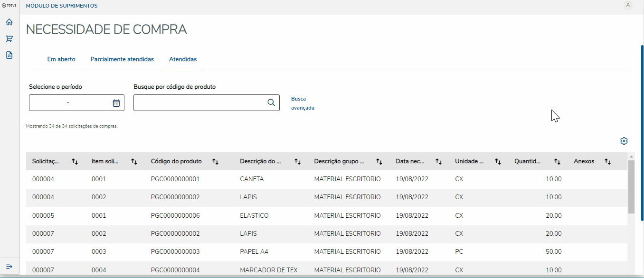Image resolution: width=644 pixels, height=278 pixels.
Task: Open the calendar date picker icon
Action: pos(116,103)
